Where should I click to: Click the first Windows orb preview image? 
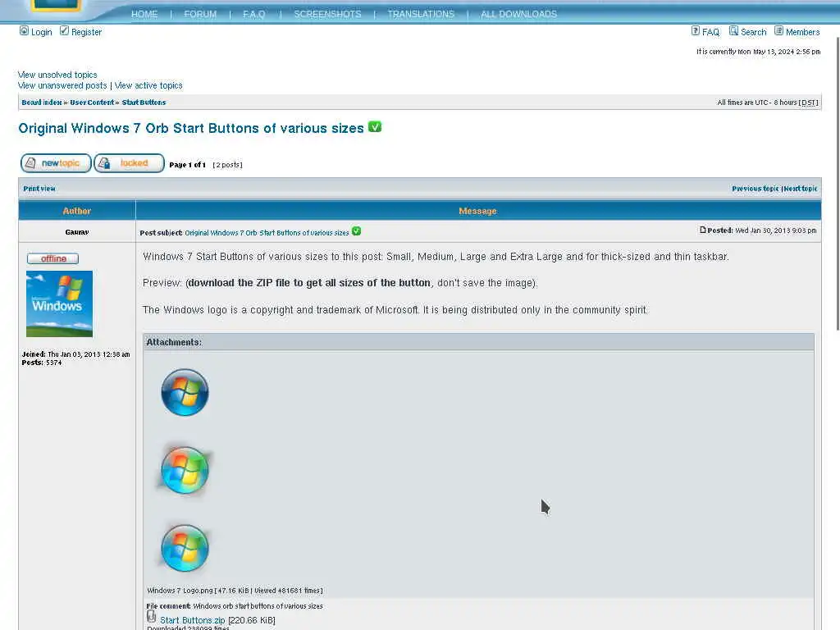pos(185,392)
